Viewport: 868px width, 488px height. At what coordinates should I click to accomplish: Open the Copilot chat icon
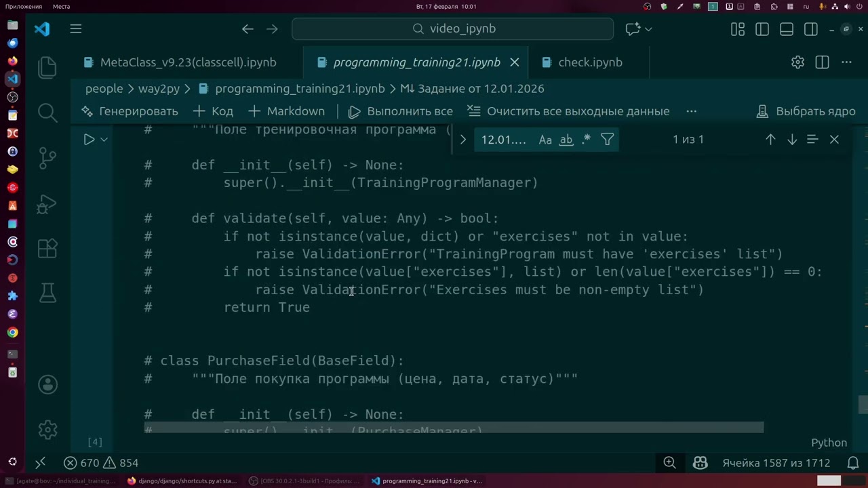pyautogui.click(x=633, y=28)
